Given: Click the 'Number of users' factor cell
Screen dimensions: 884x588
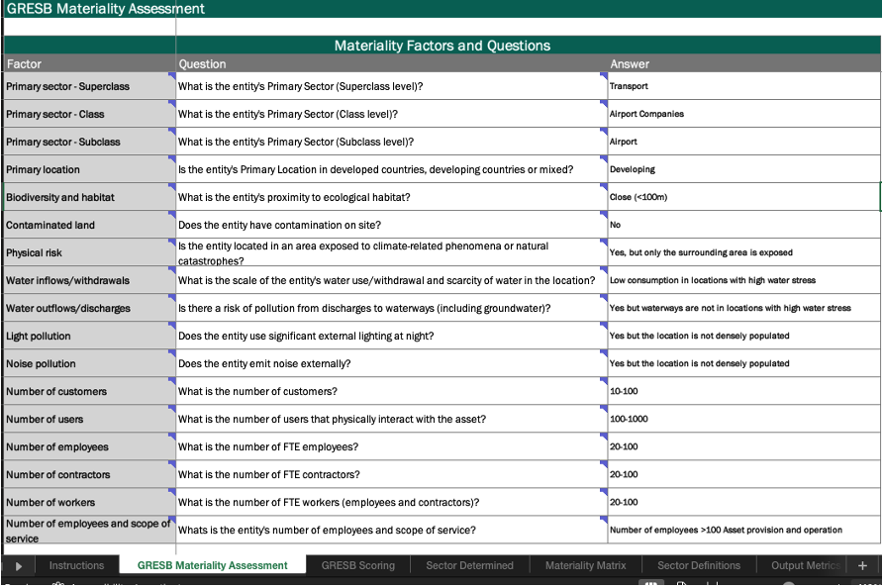Looking at the screenshot, I should point(90,419).
